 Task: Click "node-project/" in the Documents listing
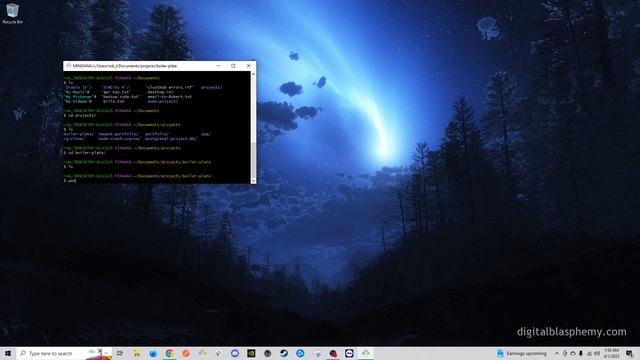[x=162, y=101]
